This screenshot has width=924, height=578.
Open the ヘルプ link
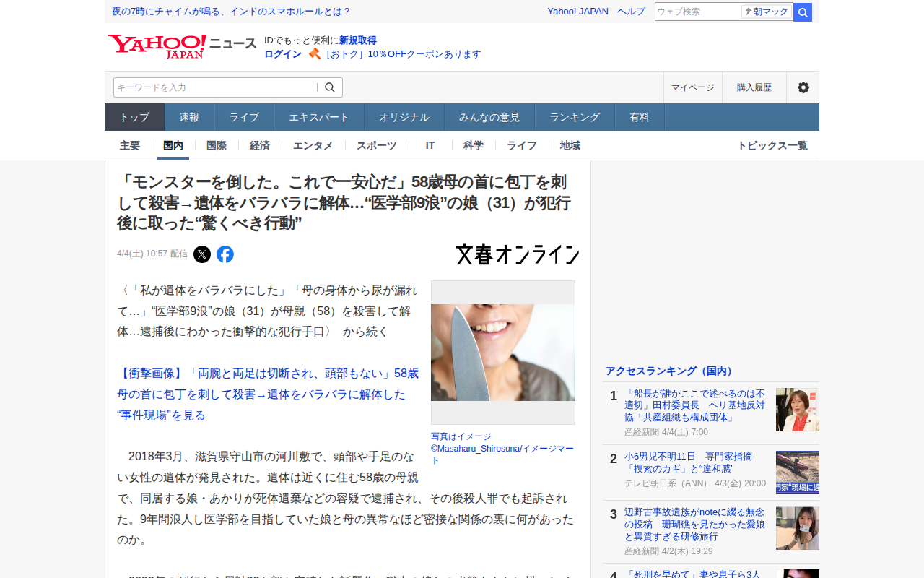[x=631, y=12]
